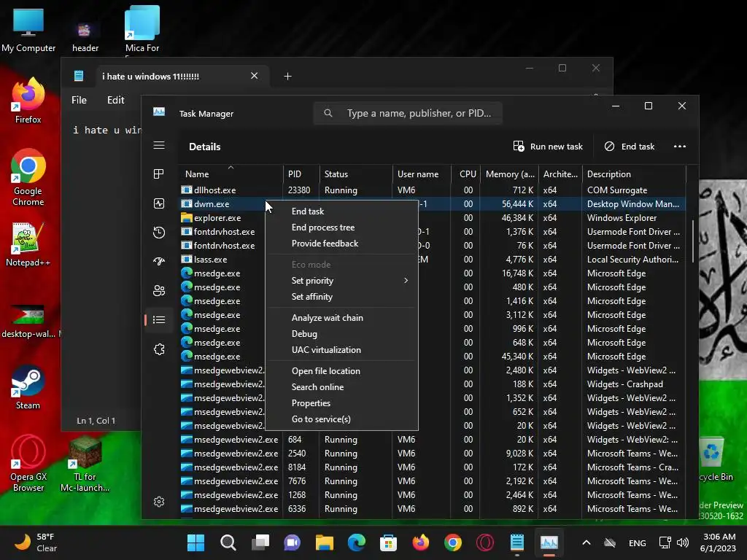Image resolution: width=747 pixels, height=560 pixels.
Task: Sort by Name column header
Action: tap(231, 174)
